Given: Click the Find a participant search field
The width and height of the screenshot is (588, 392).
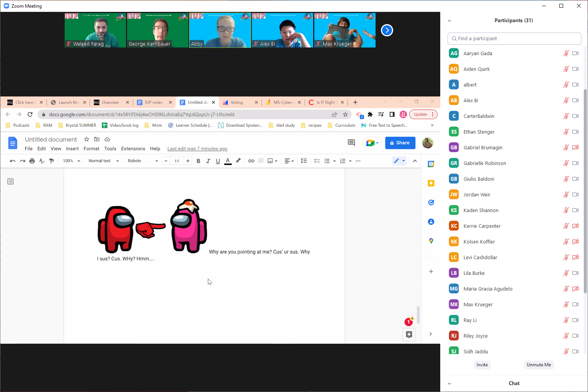Looking at the screenshot, I should click(514, 39).
